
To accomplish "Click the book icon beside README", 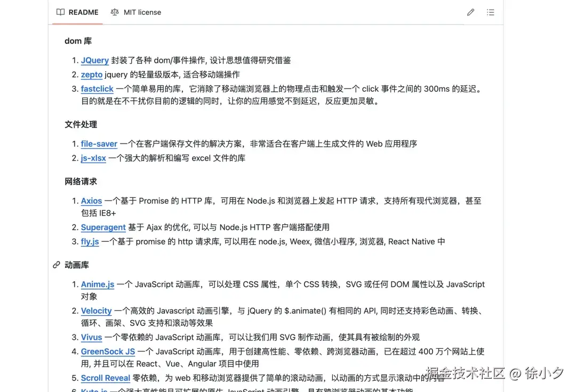I will click(x=60, y=12).
